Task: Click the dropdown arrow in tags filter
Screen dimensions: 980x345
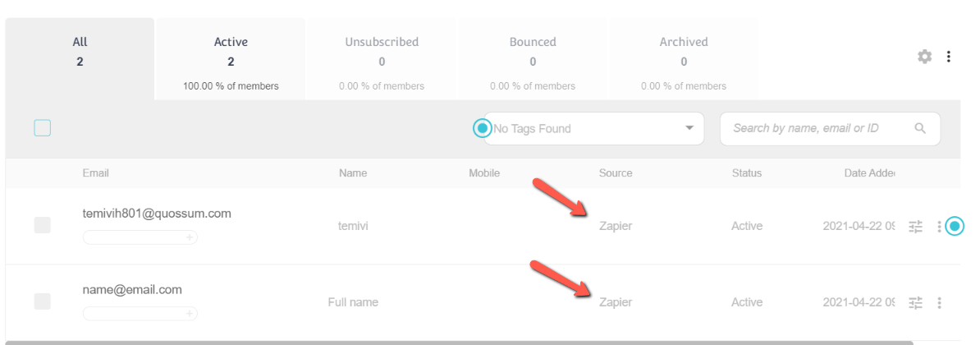Action: [689, 128]
